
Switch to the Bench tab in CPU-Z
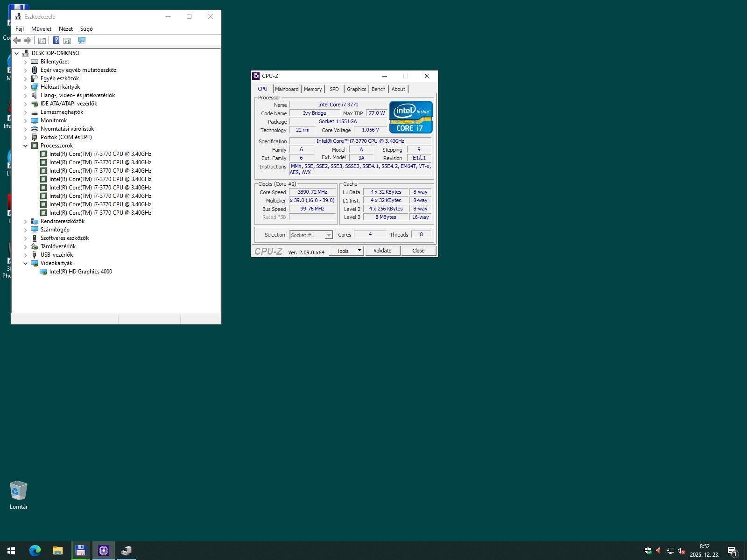point(379,89)
